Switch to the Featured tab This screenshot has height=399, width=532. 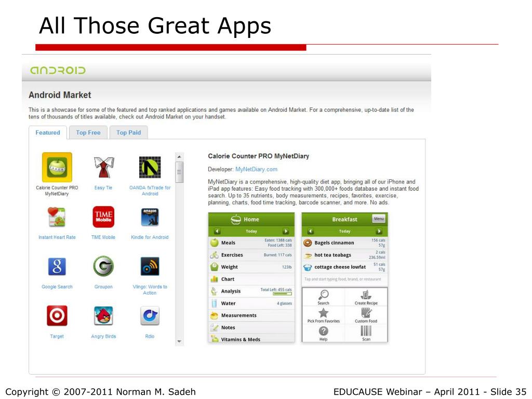pos(48,132)
